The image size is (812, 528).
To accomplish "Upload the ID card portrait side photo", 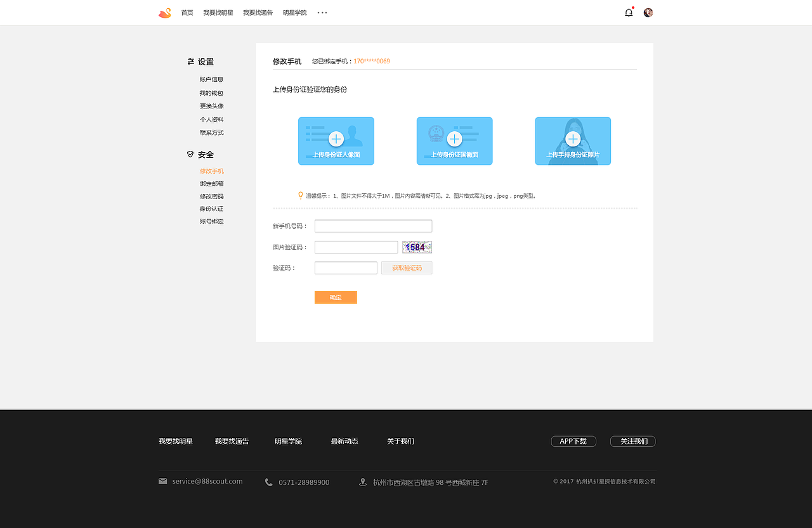I will tap(336, 141).
